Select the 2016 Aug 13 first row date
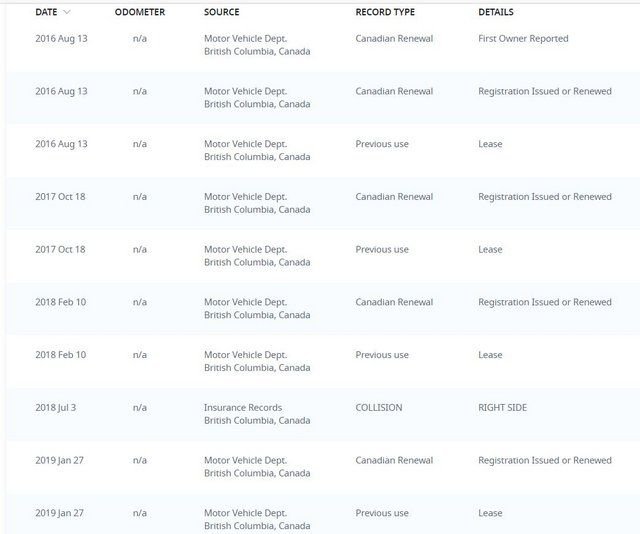The image size is (640, 534). pyautogui.click(x=61, y=38)
